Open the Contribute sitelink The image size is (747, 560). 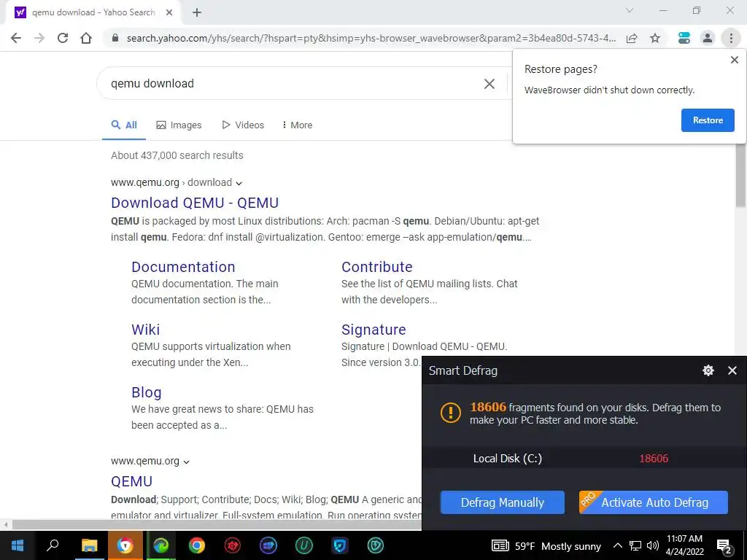click(x=377, y=267)
